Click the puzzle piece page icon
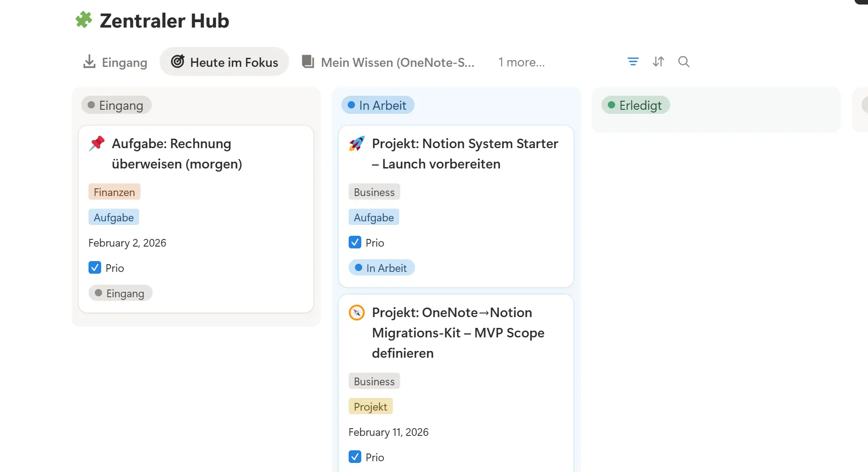Image resolution: width=868 pixels, height=472 pixels. pos(84,20)
